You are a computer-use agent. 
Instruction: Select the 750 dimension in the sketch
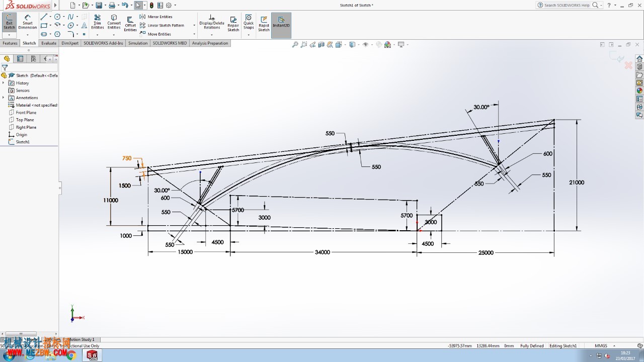pyautogui.click(x=127, y=158)
